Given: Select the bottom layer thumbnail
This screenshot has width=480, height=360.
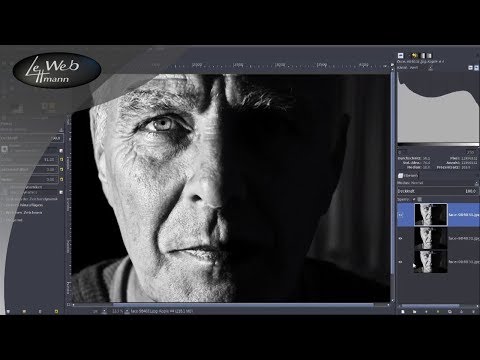Looking at the screenshot, I should click(431, 262).
